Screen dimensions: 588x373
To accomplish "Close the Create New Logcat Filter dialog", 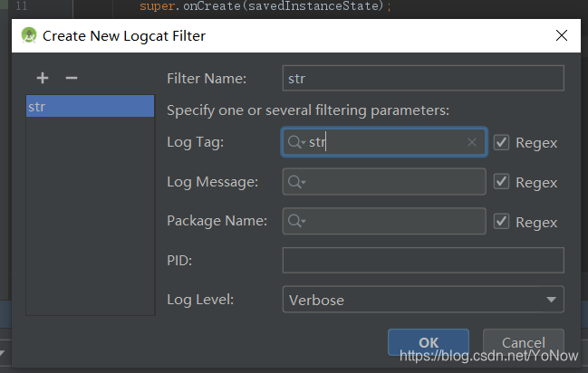I will 562,35.
